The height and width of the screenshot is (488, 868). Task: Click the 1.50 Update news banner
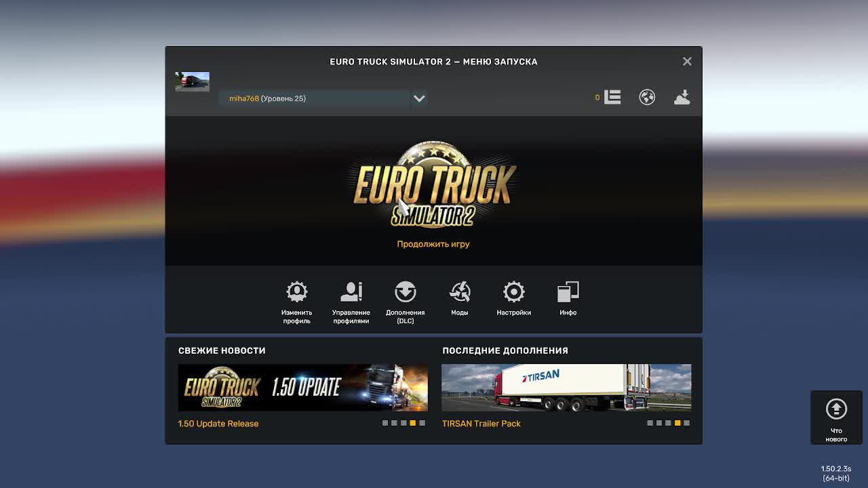pyautogui.click(x=303, y=388)
